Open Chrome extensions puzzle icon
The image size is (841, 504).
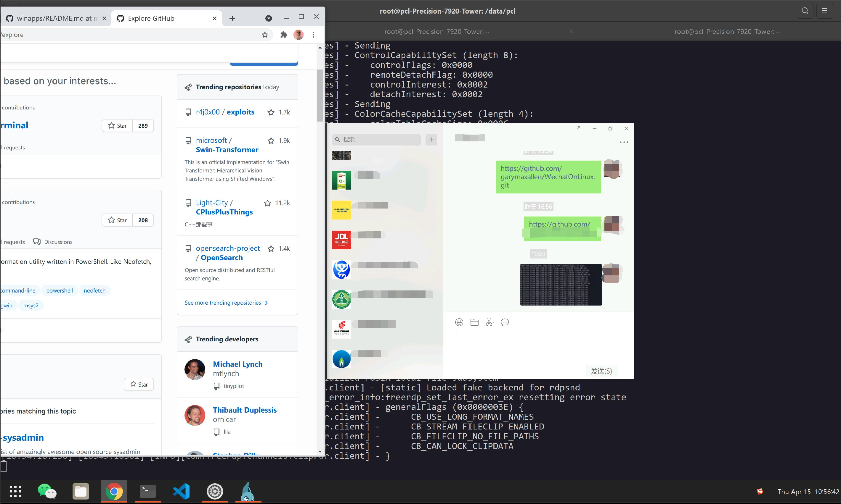[283, 35]
